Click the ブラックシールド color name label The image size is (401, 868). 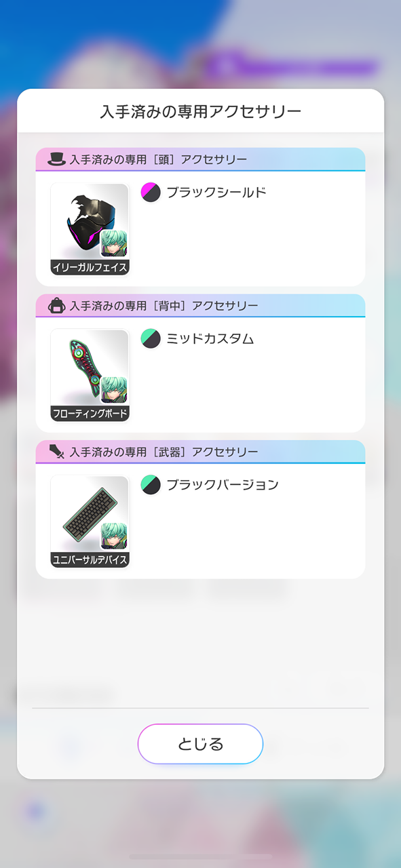pyautogui.click(x=216, y=193)
